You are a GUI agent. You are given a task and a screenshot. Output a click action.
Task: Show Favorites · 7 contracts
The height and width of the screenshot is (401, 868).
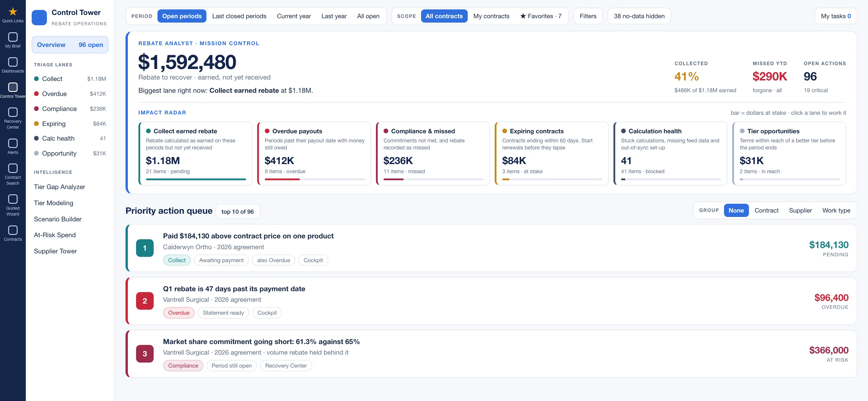coord(540,16)
